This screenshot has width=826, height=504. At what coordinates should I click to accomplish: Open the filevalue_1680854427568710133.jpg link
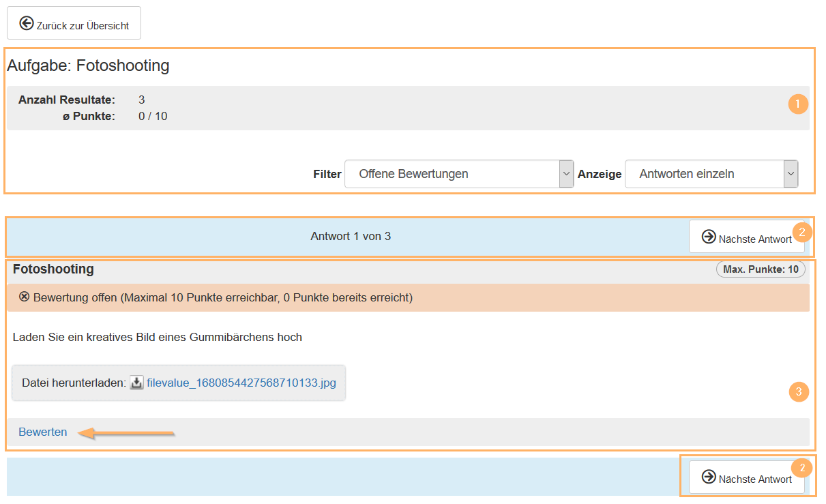pos(241,383)
